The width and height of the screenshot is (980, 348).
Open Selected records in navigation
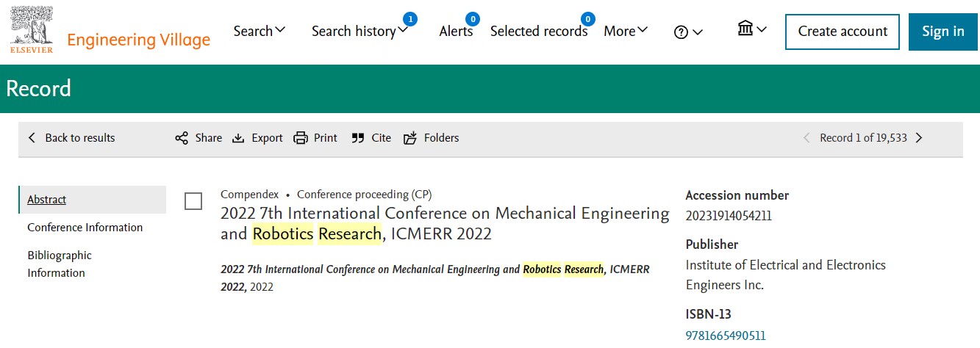coord(539,31)
